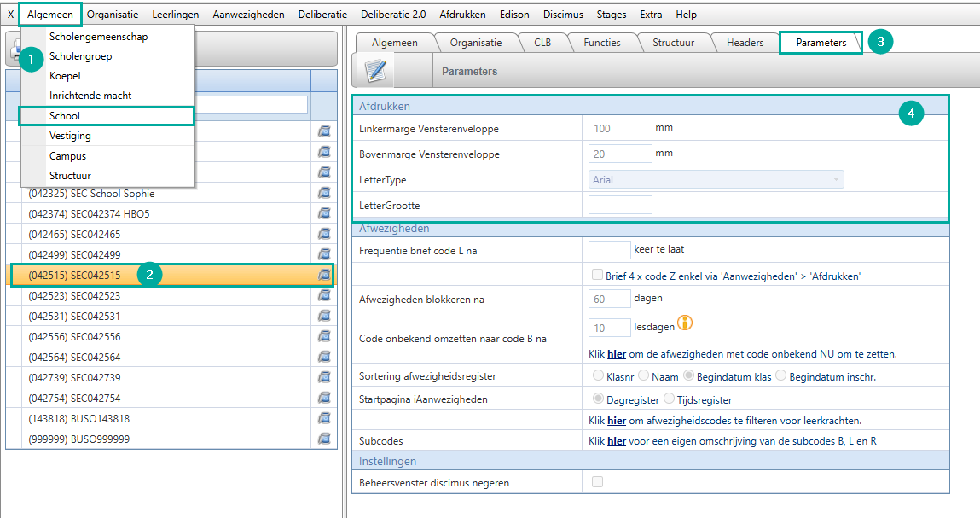Select school row (042325) SEC School Sophie
The image size is (980, 518).
click(170, 194)
